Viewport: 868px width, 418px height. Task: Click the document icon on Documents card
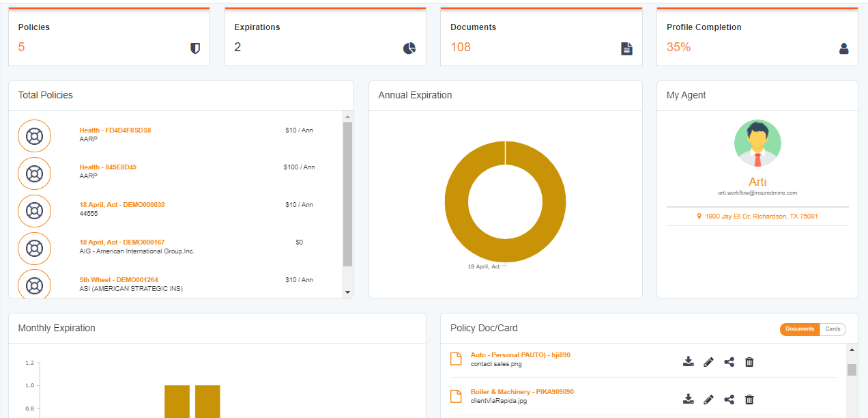pos(626,48)
